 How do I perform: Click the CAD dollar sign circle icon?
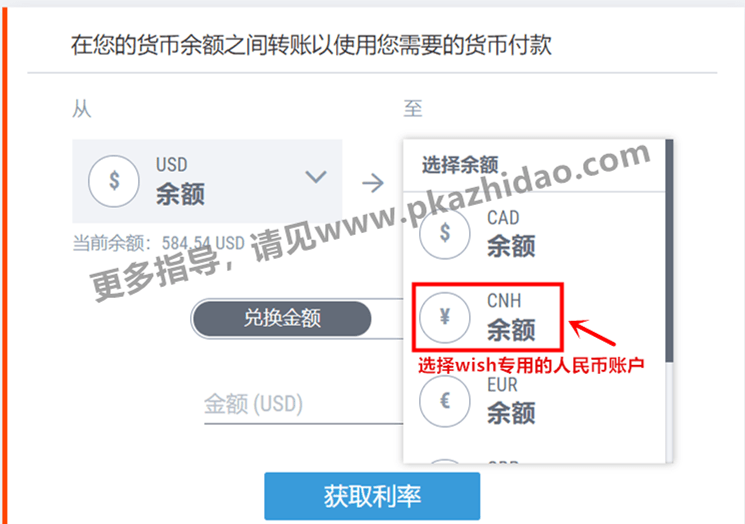pyautogui.click(x=445, y=233)
